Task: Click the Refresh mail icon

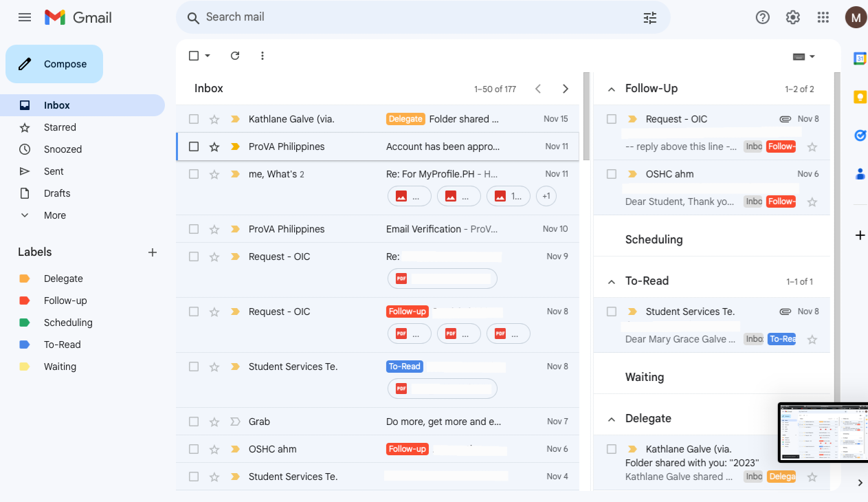Action: 235,56
